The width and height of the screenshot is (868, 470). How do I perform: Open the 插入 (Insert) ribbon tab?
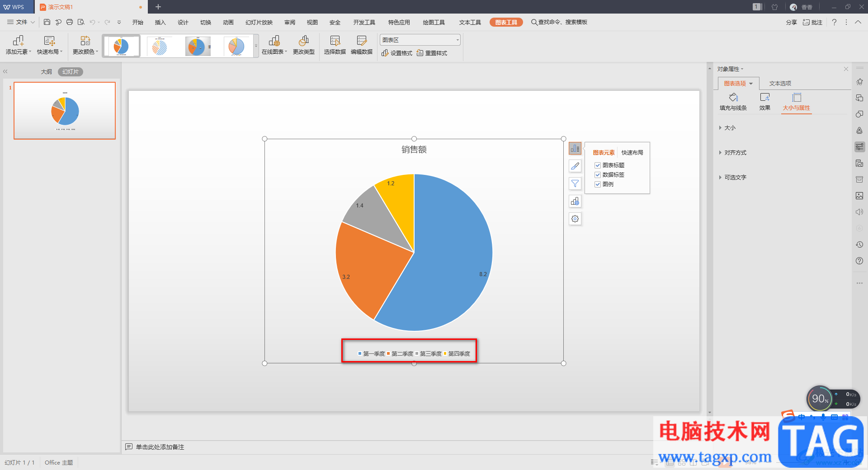160,22
